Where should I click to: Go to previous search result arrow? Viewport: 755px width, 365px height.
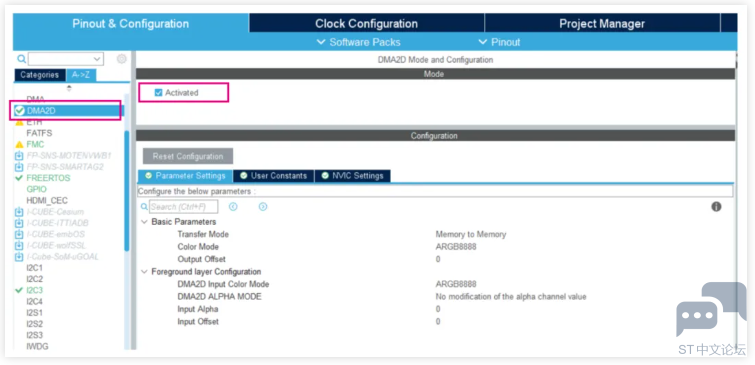[x=233, y=207]
